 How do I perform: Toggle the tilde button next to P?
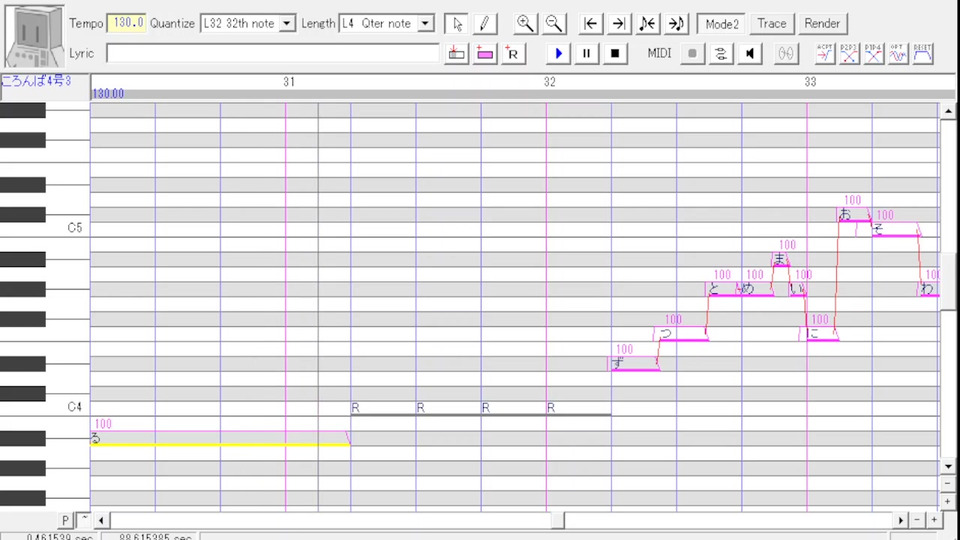(x=83, y=520)
